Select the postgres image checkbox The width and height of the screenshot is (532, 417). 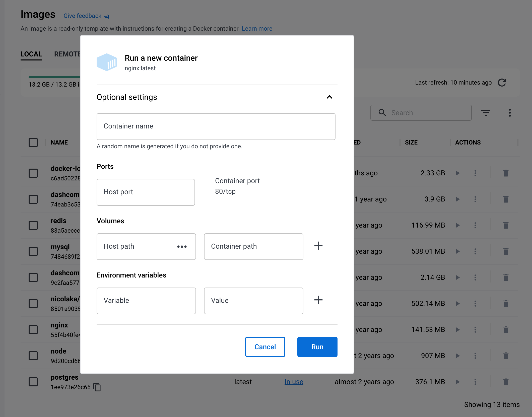pos(33,382)
